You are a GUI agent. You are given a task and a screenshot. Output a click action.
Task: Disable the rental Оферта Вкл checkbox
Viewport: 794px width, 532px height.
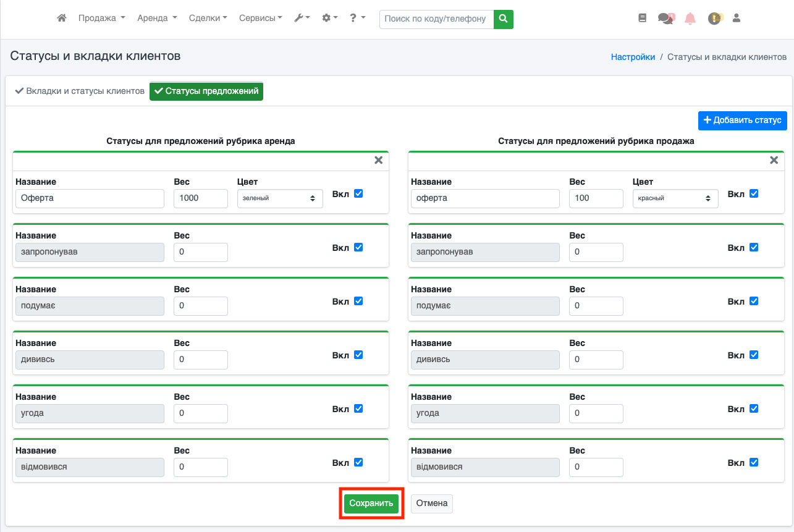pyautogui.click(x=358, y=193)
